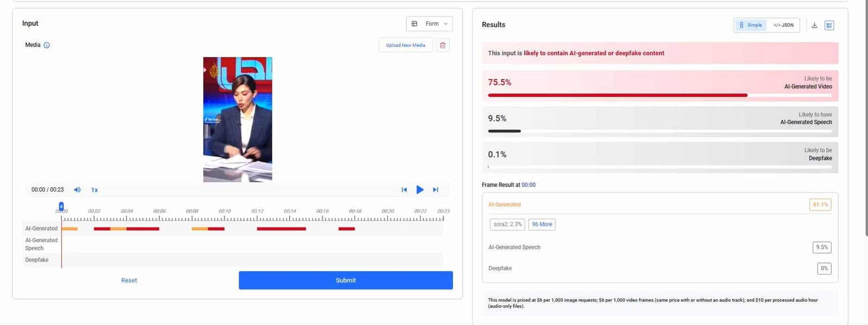Open the detailed results layout icon
This screenshot has width=868, height=325.
tap(829, 26)
